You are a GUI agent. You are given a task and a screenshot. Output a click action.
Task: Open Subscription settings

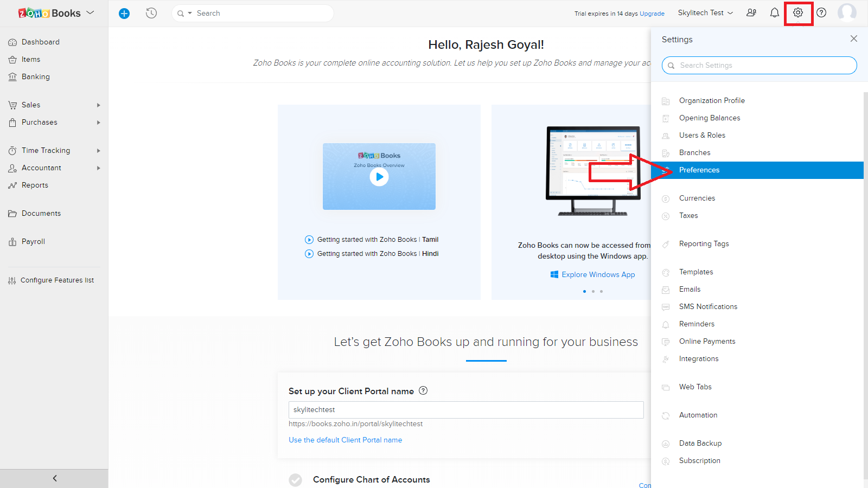[x=699, y=460]
